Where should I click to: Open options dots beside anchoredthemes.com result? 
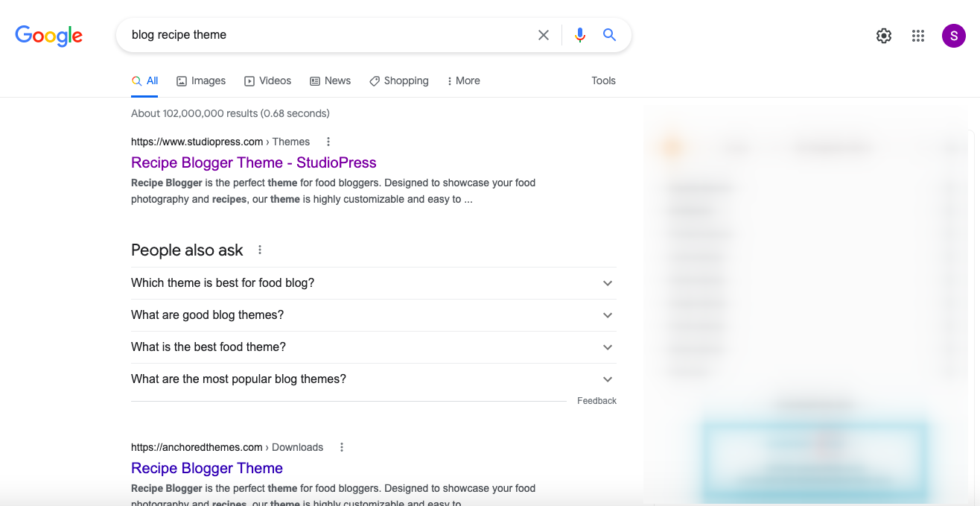point(342,447)
